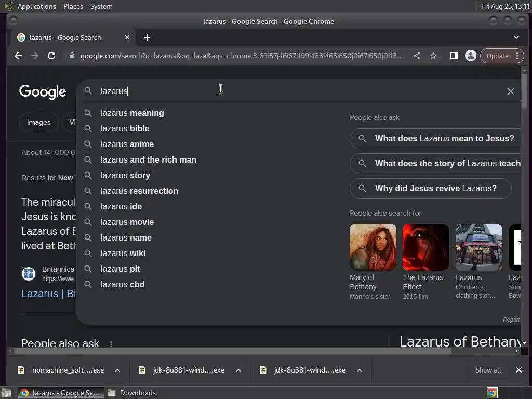532x399 pixels.
Task: Expand second jdk-8u381 download options chevron
Action: click(x=360, y=370)
